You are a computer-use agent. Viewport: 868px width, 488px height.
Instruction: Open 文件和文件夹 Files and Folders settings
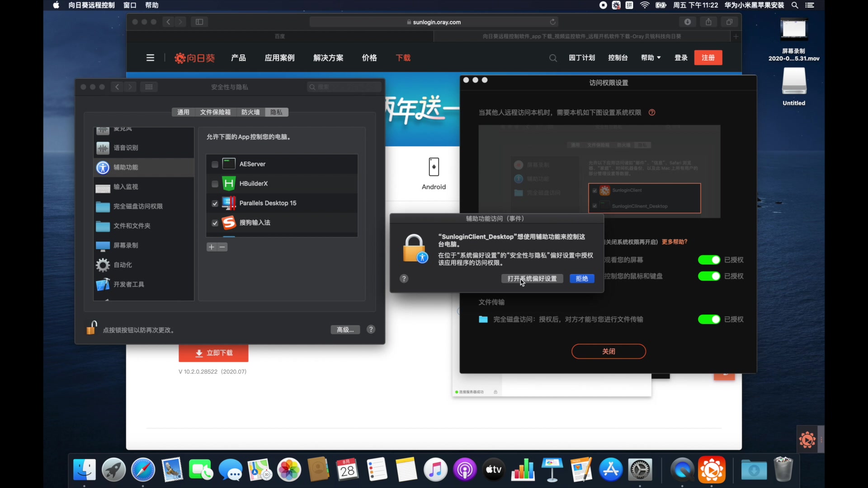pos(132,225)
